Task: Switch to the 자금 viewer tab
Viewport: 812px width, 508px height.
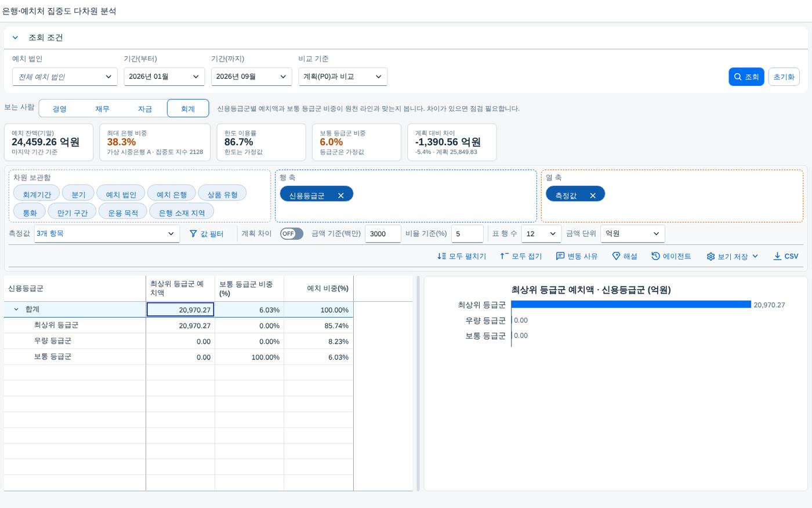Action: (x=145, y=109)
